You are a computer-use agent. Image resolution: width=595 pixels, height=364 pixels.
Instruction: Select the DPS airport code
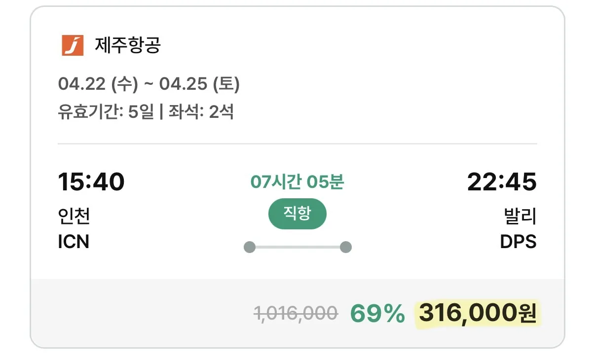(519, 241)
